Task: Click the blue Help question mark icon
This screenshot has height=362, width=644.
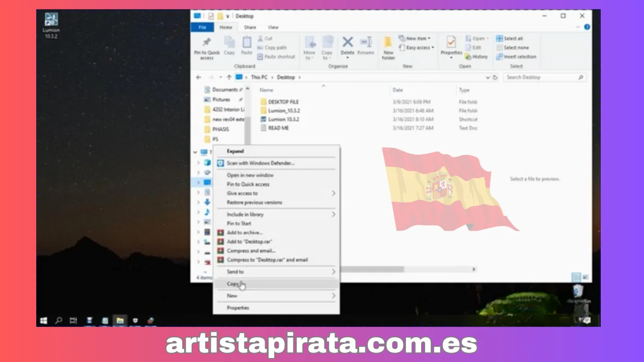Action: pos(587,27)
